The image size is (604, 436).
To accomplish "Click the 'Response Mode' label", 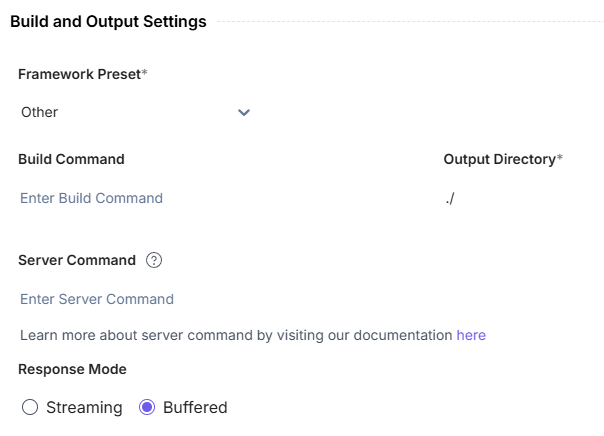I will (x=72, y=369).
